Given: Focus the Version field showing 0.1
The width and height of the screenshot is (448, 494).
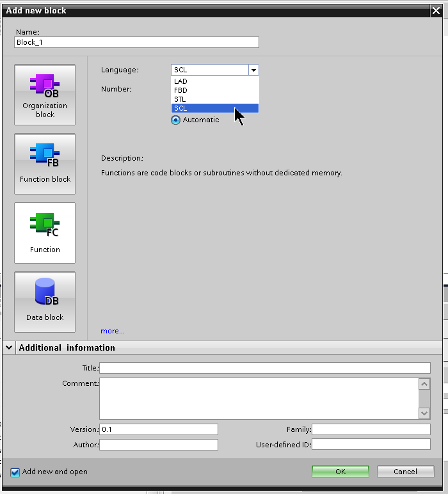Looking at the screenshot, I should [159, 429].
